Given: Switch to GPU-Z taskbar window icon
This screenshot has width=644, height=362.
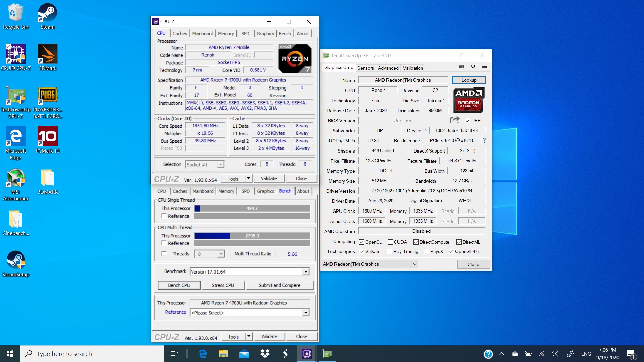Looking at the screenshot, I should (327, 354).
